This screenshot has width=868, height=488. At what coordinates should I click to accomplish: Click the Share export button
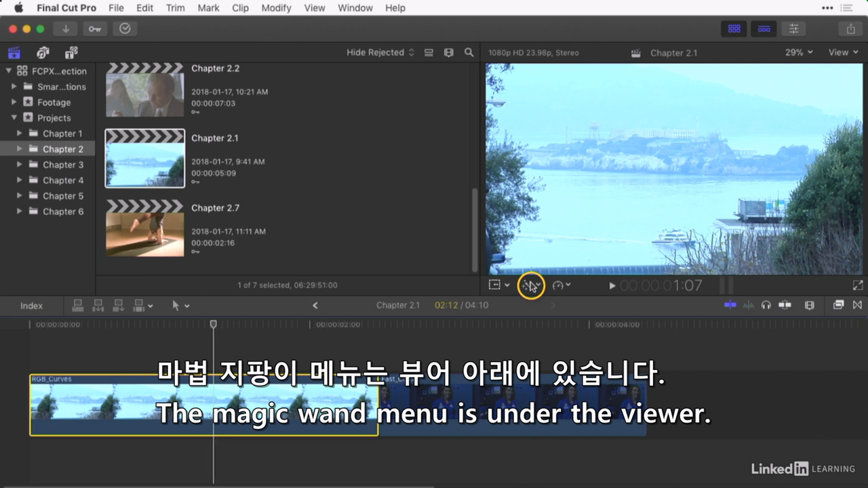pyautogui.click(x=850, y=28)
